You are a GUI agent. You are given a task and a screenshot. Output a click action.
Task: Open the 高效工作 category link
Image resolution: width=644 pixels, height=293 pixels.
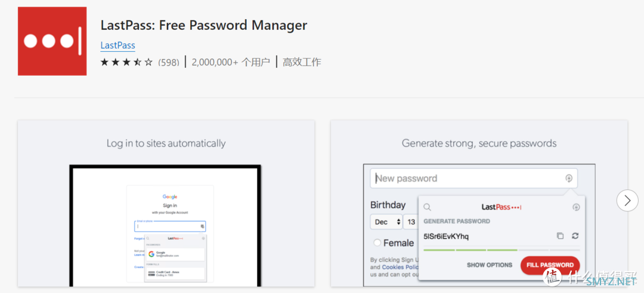(x=302, y=63)
